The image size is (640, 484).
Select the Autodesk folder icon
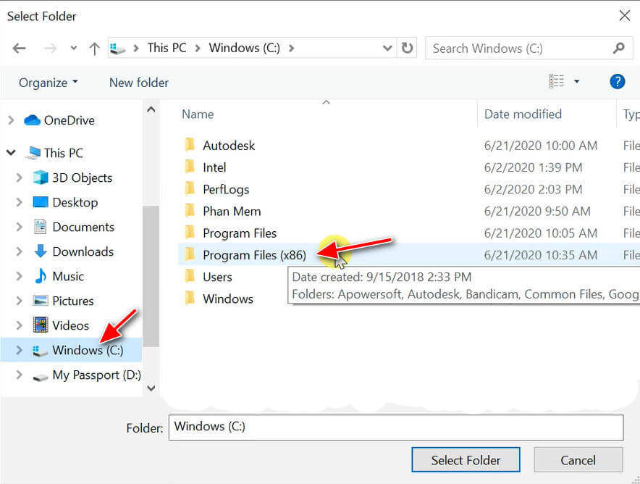(189, 145)
